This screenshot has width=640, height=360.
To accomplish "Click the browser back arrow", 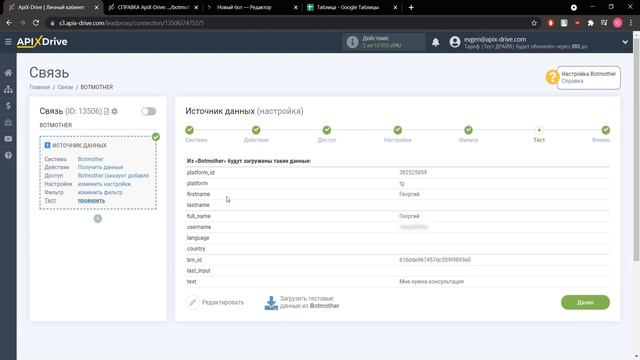I will click(9, 23).
